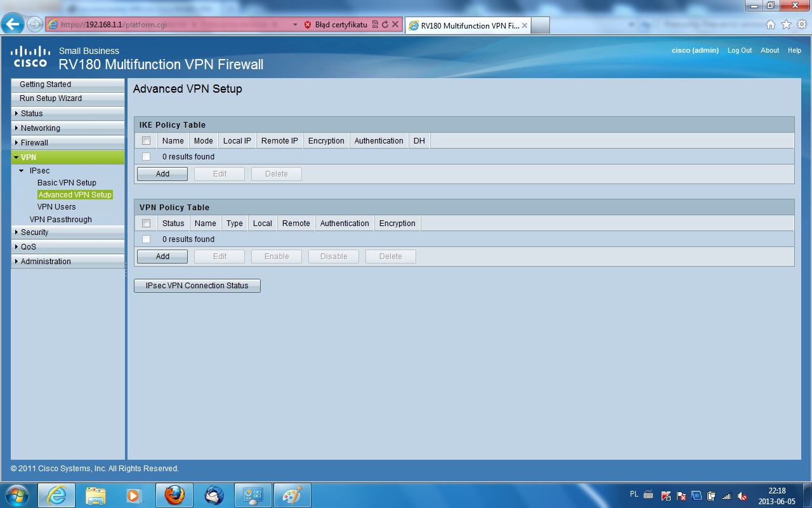The height and width of the screenshot is (508, 812).
Task: Click the browser Back arrow button
Action: point(13,24)
